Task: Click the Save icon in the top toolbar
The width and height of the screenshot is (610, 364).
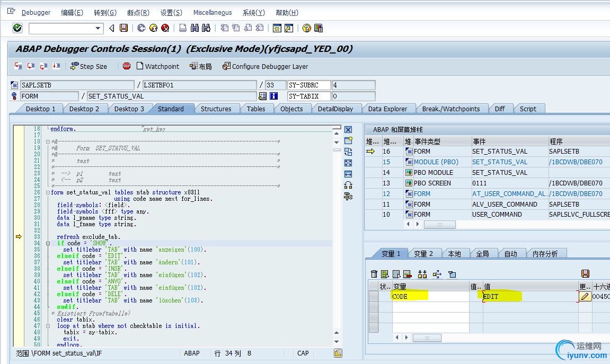Action: 123,28
